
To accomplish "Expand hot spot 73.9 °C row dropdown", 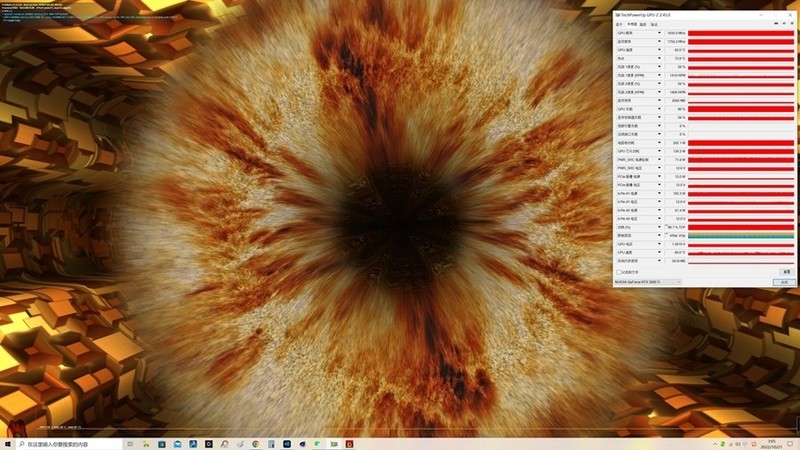I will click(x=659, y=58).
